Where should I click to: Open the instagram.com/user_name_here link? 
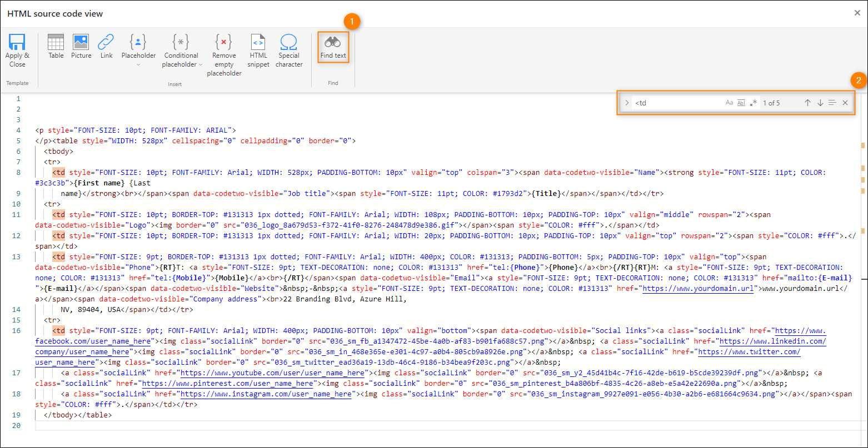point(266,394)
